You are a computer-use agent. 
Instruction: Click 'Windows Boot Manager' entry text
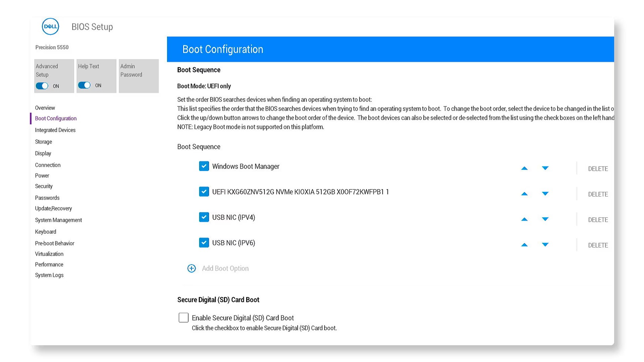tap(246, 166)
